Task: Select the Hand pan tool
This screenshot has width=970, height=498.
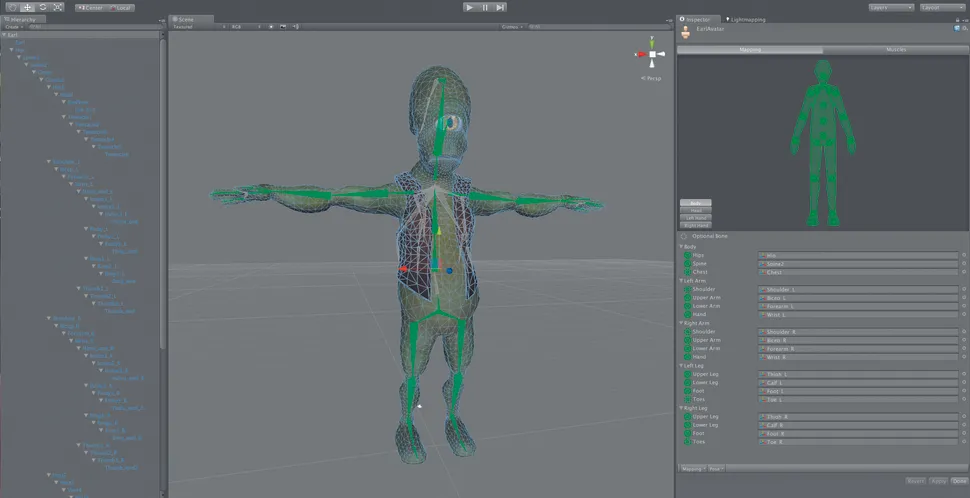Action: pos(12,7)
